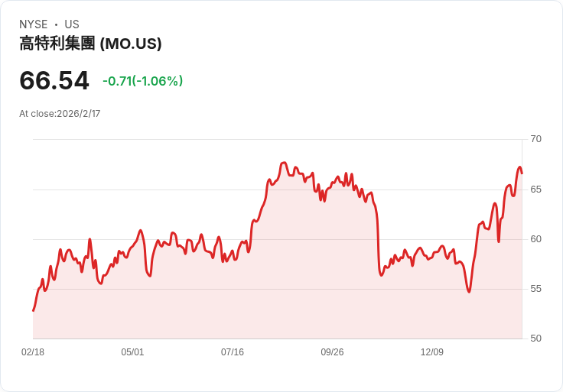Select the 65 y-axis price label
Image resolution: width=563 pixels, height=392 pixels.
[x=536, y=189]
